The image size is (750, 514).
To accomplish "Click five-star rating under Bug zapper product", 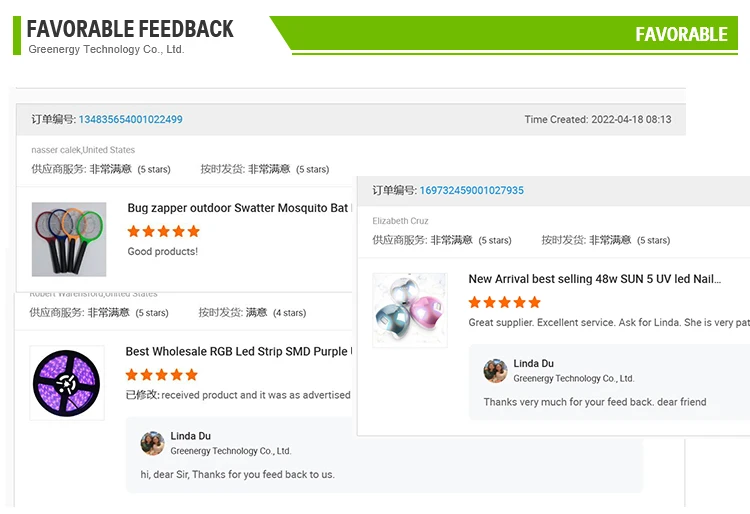I will pos(163,231).
